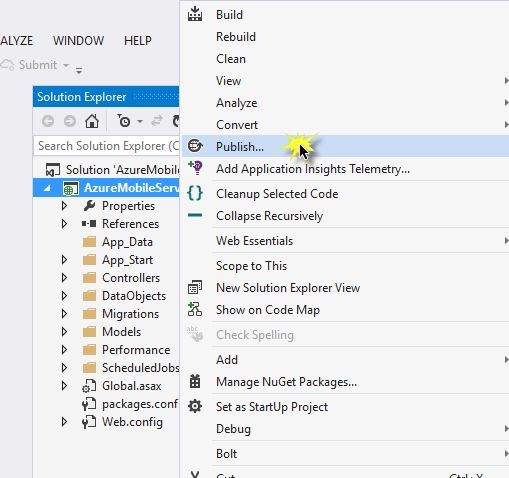Select the Performance folder label

tap(136, 350)
